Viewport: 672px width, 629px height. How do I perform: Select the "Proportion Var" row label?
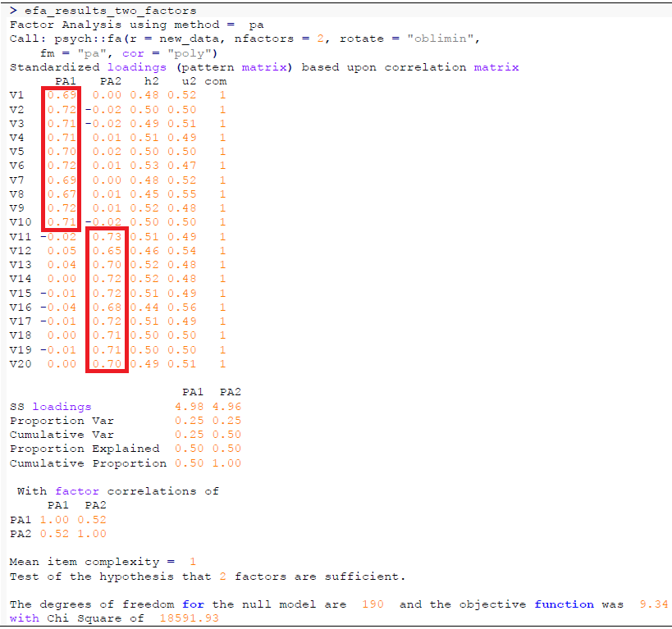pos(62,421)
